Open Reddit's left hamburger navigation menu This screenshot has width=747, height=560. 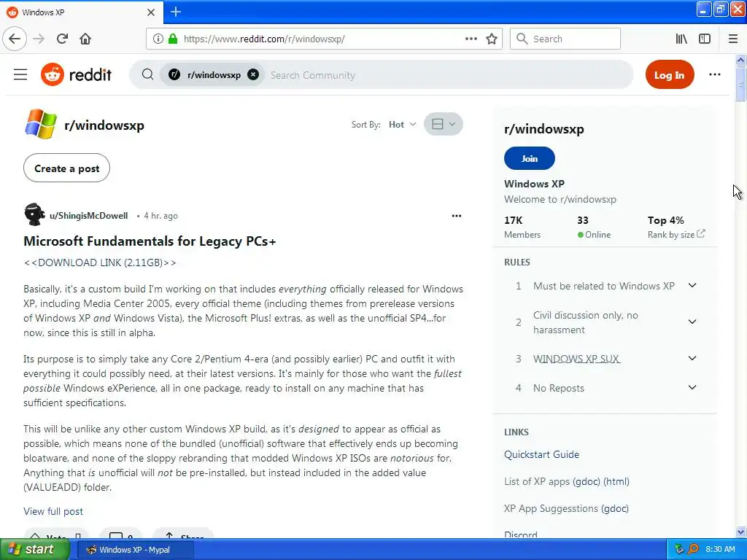(x=20, y=75)
